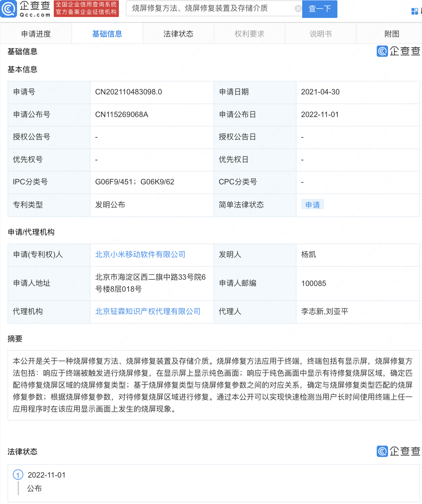Switch to the 申请进度 tab
This screenshot has width=422, height=504.
[x=36, y=34]
